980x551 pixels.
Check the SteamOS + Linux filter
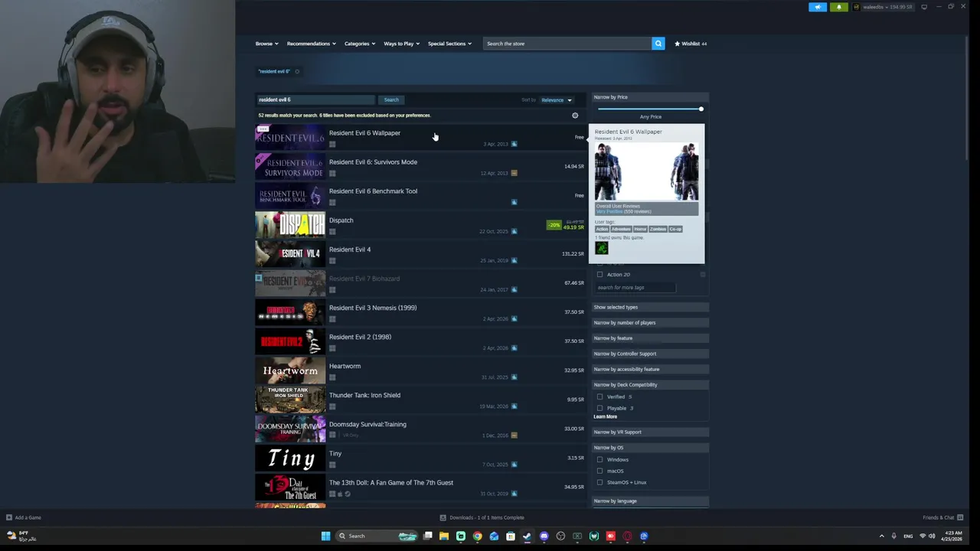[x=599, y=483]
